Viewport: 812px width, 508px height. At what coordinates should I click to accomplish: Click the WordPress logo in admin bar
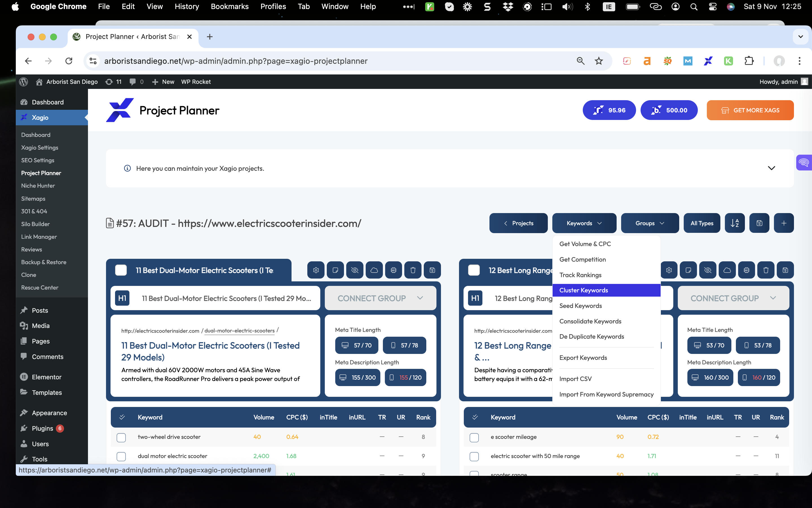(x=23, y=82)
